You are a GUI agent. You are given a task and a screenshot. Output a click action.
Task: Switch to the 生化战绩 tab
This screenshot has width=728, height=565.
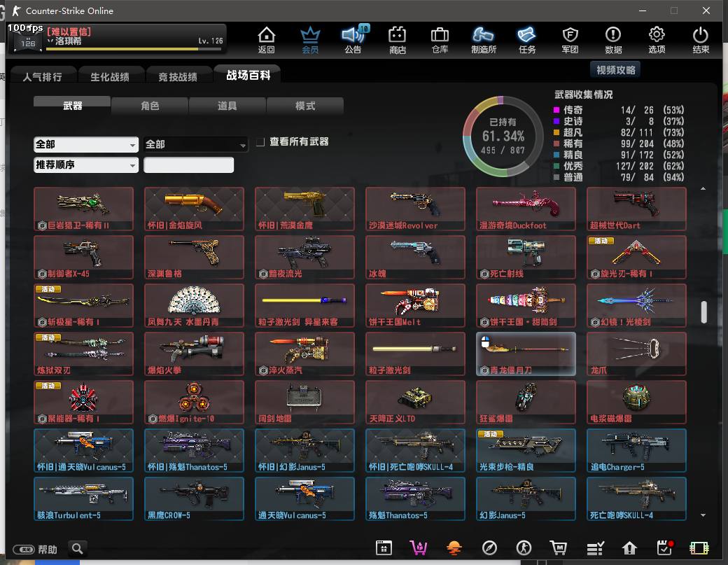pos(110,76)
